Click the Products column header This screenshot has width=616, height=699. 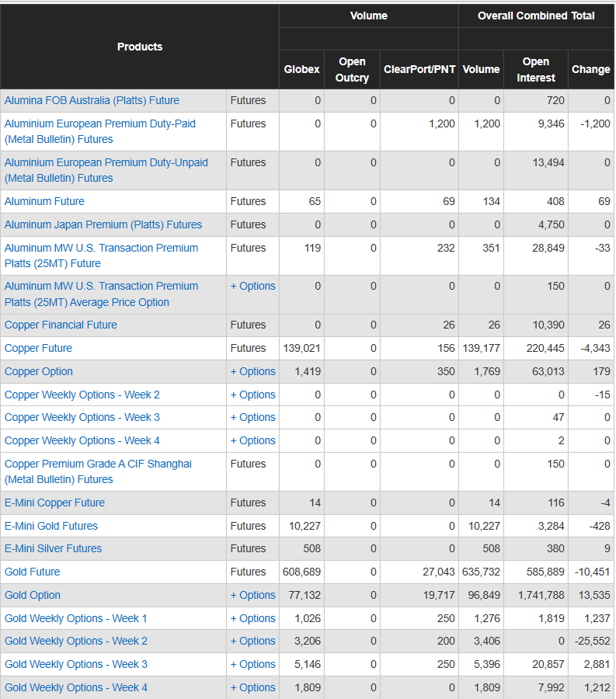point(140,47)
